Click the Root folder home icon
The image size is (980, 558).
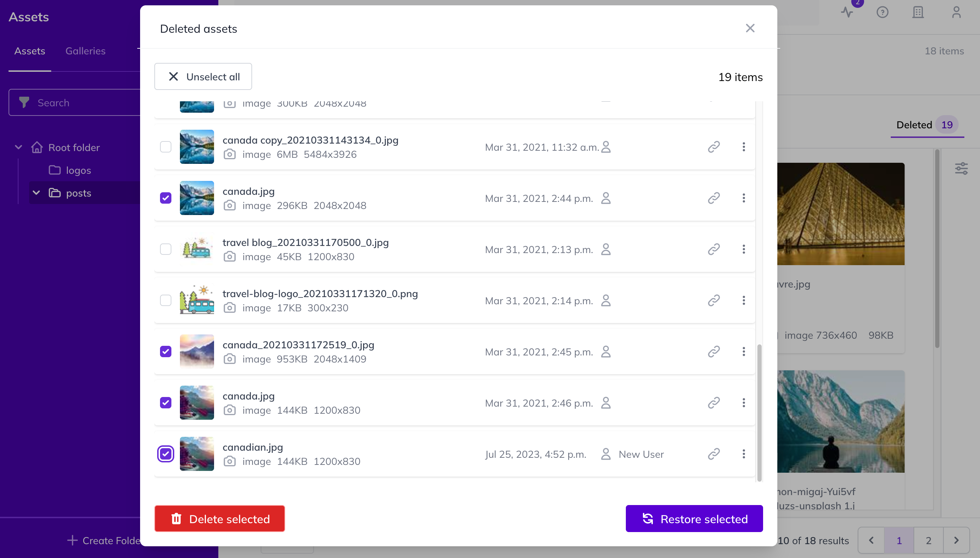(37, 147)
